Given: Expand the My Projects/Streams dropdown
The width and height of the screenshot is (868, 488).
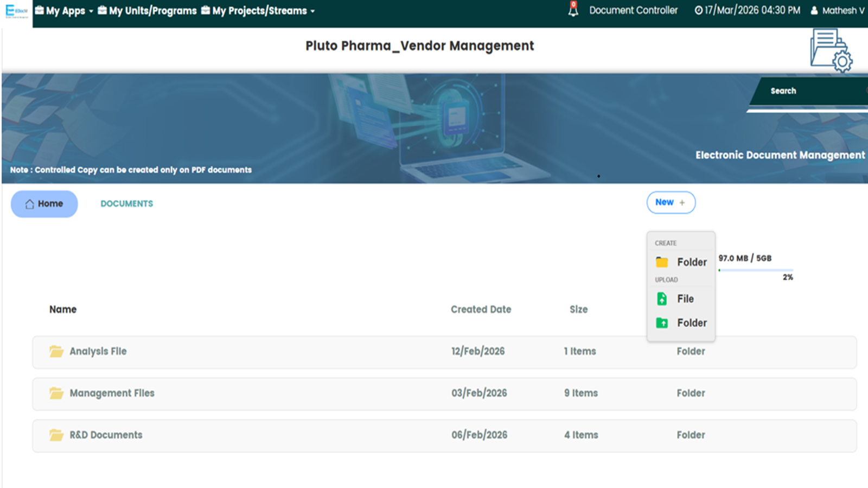Looking at the screenshot, I should (x=258, y=11).
